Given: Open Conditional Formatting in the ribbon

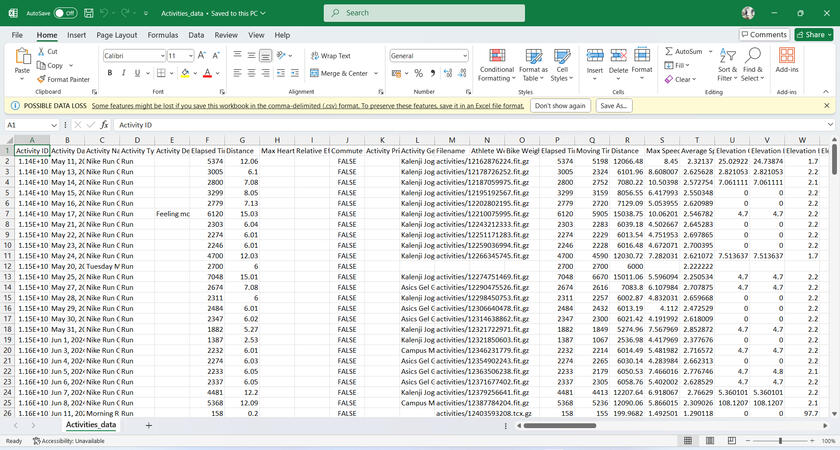Looking at the screenshot, I should [x=496, y=64].
